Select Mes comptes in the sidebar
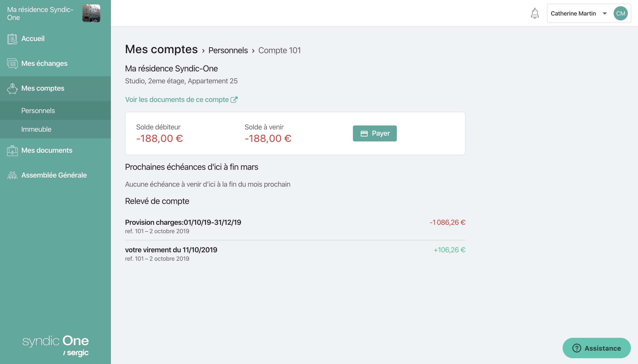The image size is (638, 364). [x=55, y=88]
